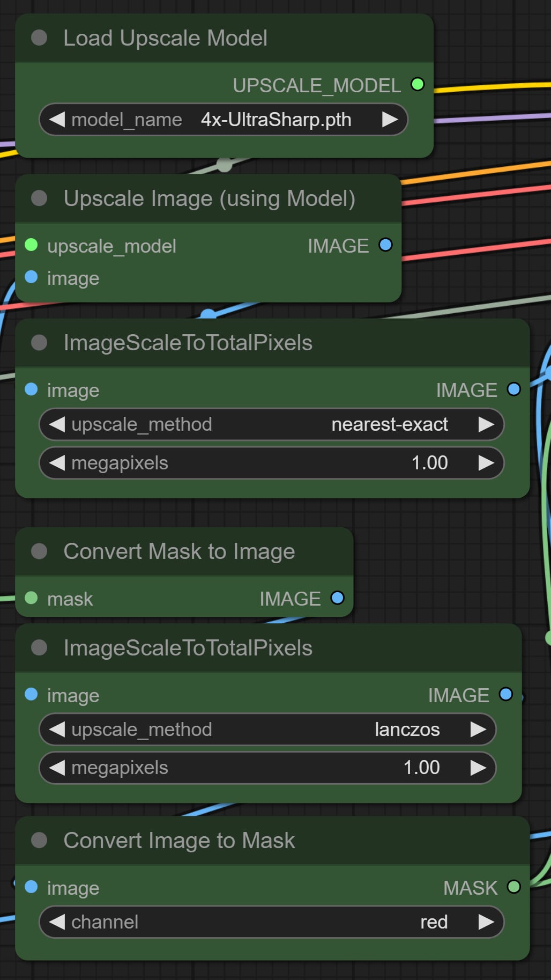
Task: Click the image input connector of nearest-exact scale node
Action: coord(31,389)
